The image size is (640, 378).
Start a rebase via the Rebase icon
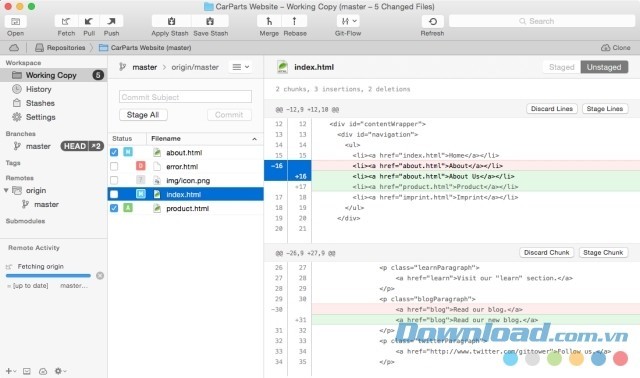(294, 21)
